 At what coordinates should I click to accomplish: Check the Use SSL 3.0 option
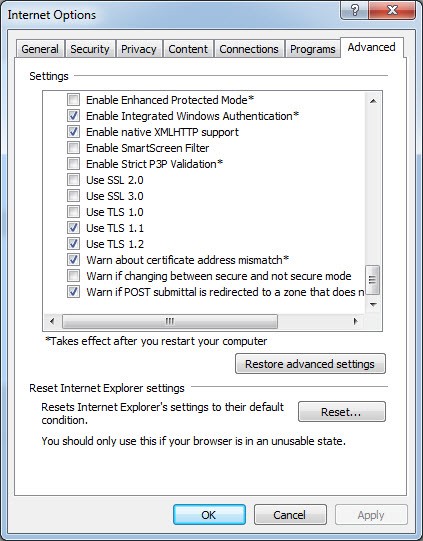click(73, 196)
